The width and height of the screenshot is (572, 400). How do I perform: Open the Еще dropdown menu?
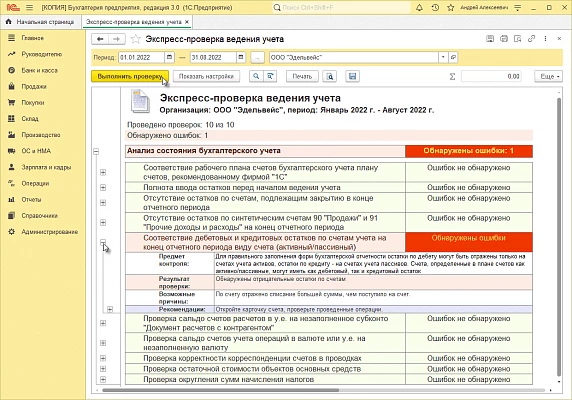tap(548, 76)
